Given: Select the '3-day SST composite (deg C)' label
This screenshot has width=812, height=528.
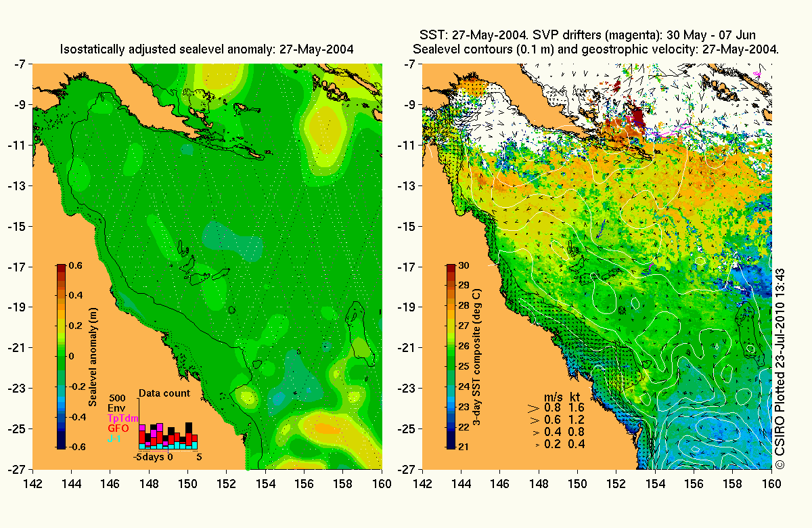Looking at the screenshot, I should point(478,356).
